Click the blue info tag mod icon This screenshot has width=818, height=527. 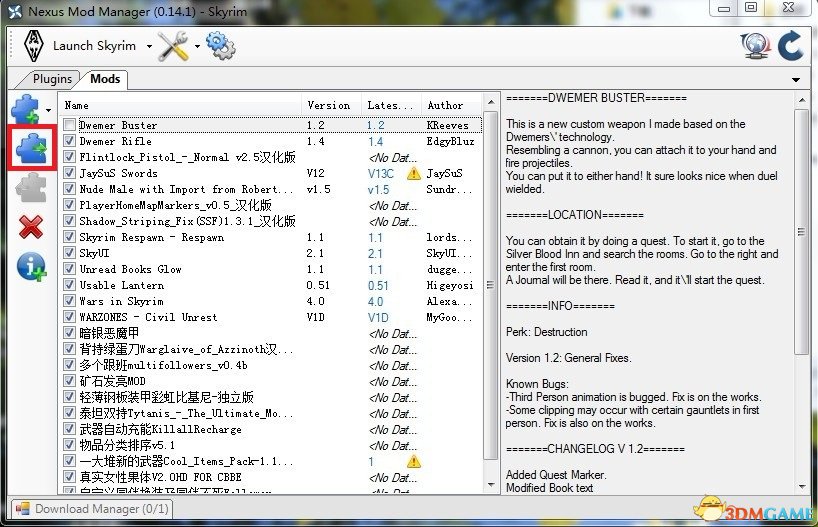coord(31,267)
